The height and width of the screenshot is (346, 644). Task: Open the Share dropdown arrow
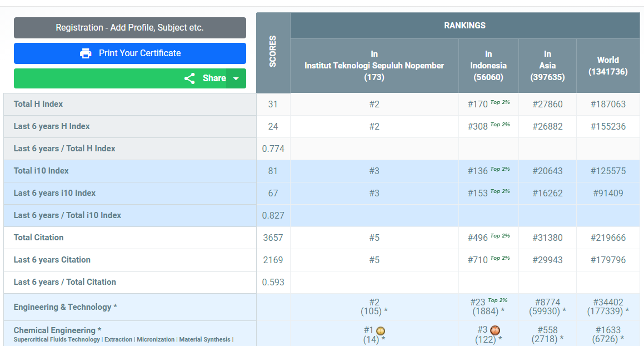coord(236,78)
